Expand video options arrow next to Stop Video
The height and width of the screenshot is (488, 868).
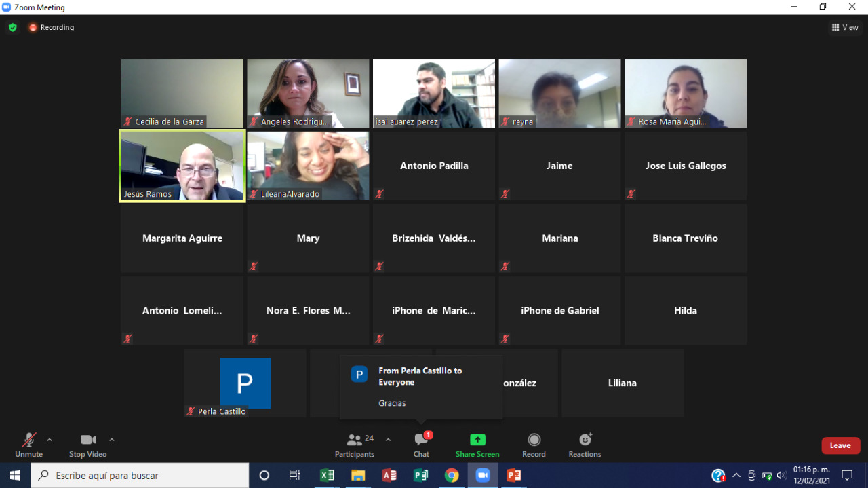112,440
